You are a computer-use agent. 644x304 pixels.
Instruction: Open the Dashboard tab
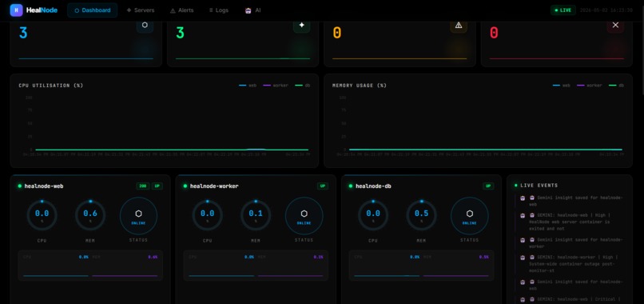pos(93,10)
